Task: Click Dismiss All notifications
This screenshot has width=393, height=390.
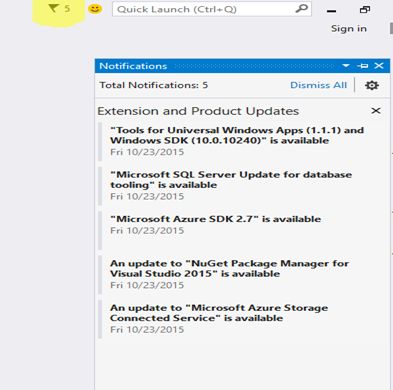Action: point(318,85)
